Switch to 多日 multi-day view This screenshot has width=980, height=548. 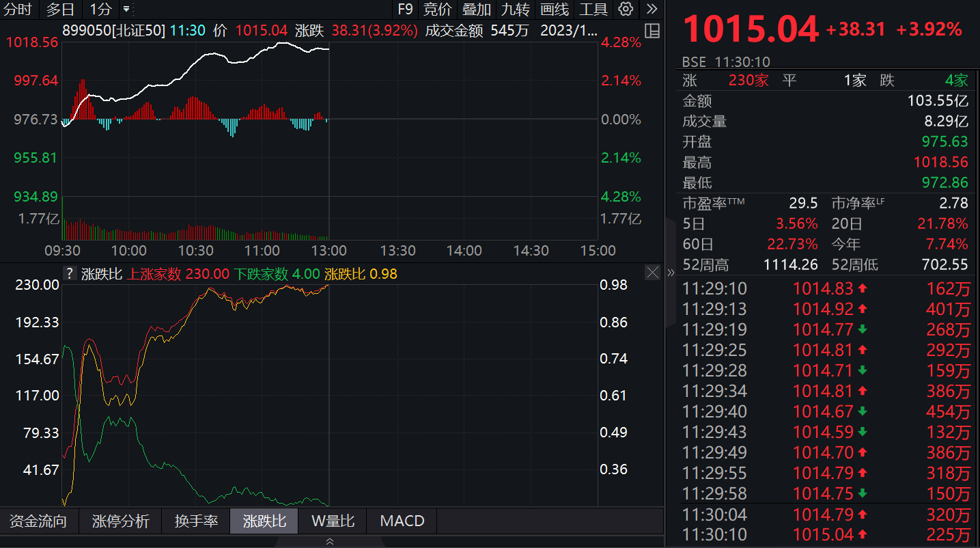60,9
